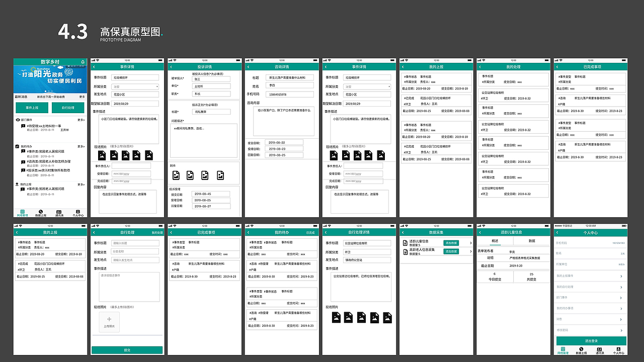This screenshot has height=362, width=644.
Task: Open 我的处理 link in 自行处理 header
Action: (x=157, y=233)
